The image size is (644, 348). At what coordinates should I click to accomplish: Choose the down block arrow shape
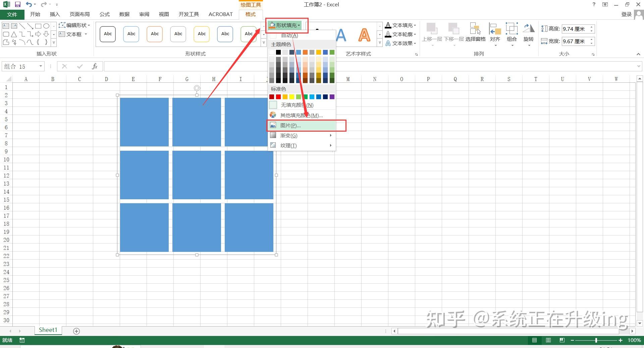click(46, 34)
